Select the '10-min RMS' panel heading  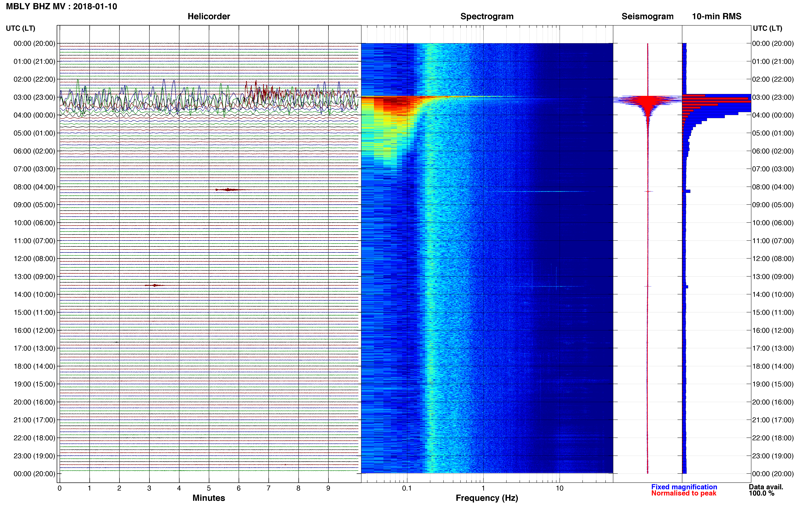[716, 16]
